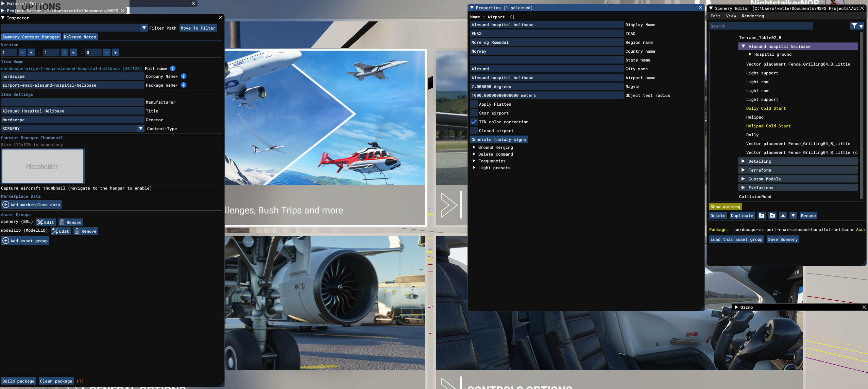This screenshot has width=868, height=389.
Task: Open the Filter Path dropdown
Action: tap(144, 28)
